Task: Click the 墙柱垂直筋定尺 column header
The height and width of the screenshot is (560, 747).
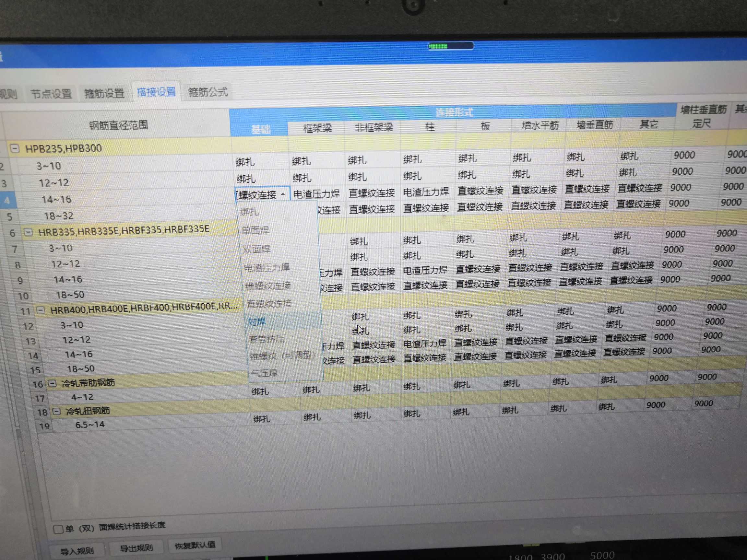Action: coord(703,116)
